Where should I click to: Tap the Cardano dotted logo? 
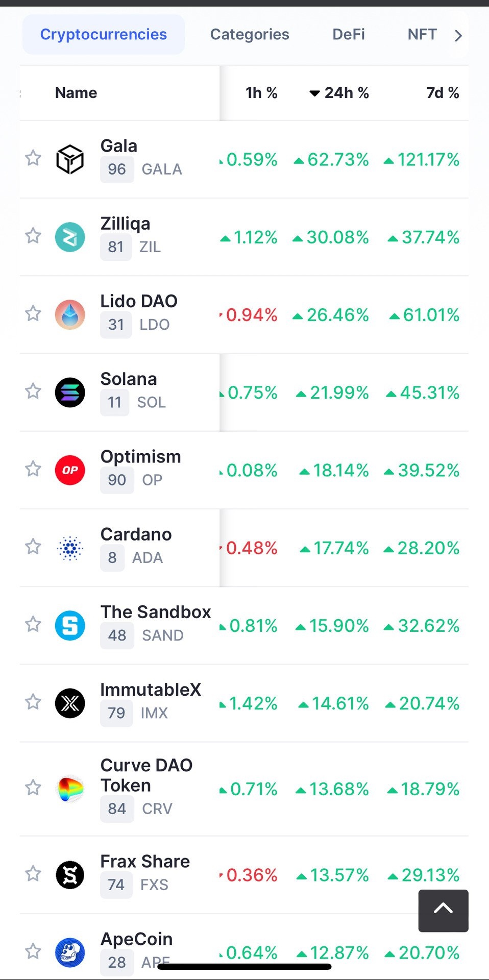tap(70, 548)
